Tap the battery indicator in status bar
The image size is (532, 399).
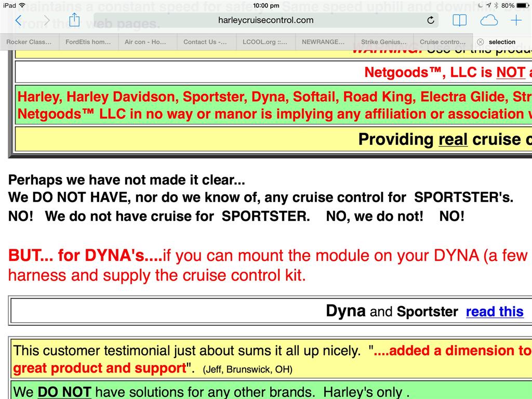click(523, 5)
